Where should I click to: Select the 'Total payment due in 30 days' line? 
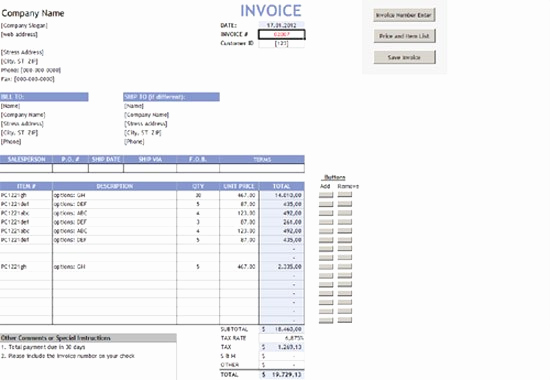pos(43,347)
